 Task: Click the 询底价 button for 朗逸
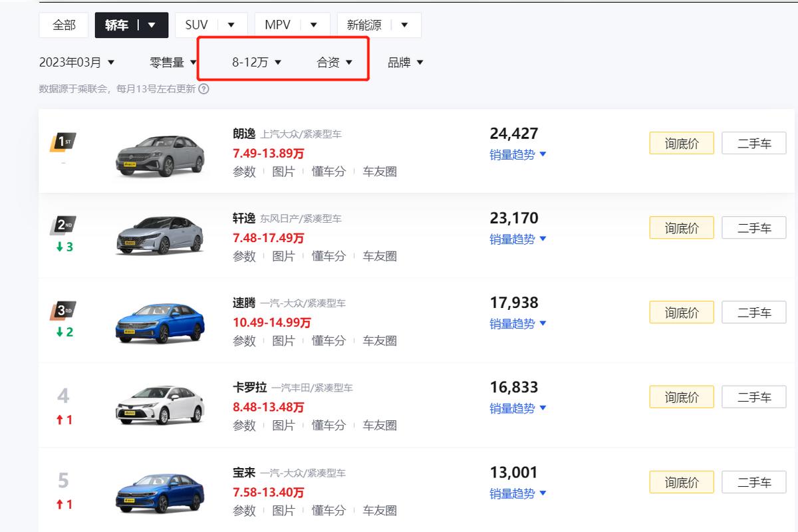[681, 142]
